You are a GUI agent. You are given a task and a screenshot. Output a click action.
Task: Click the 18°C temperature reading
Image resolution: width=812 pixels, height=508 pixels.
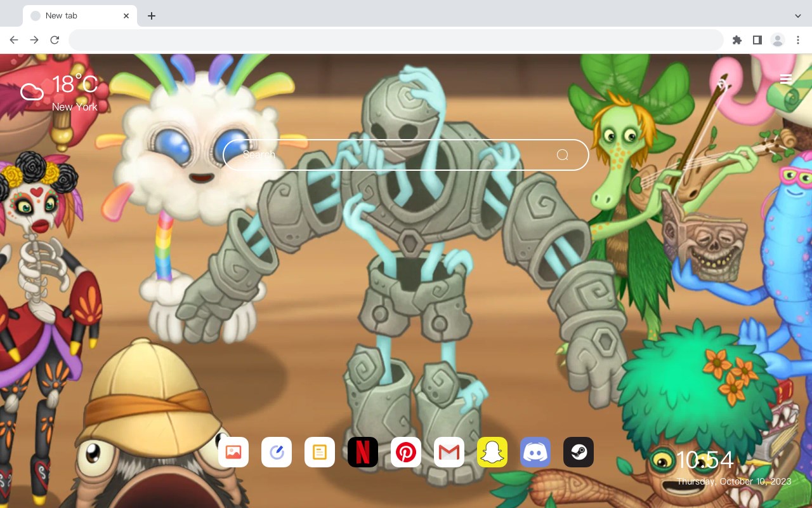[75, 84]
